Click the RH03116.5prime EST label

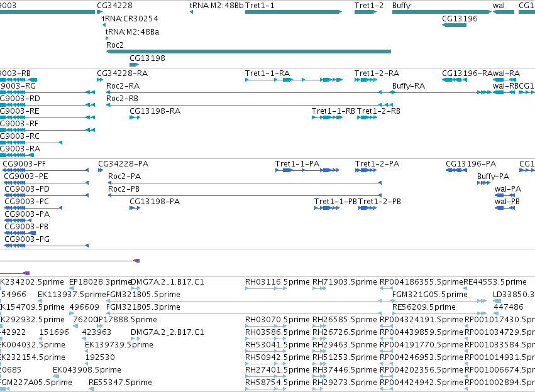coord(277,282)
